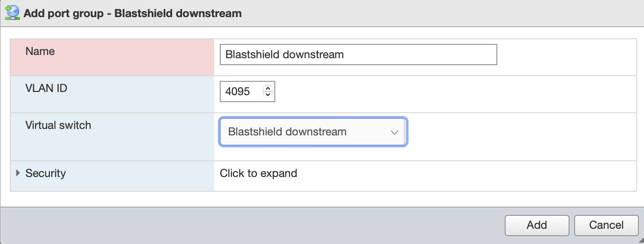Click the up arrow of the VLAN ID stepper
This screenshot has width=644, height=244.
[x=267, y=88]
